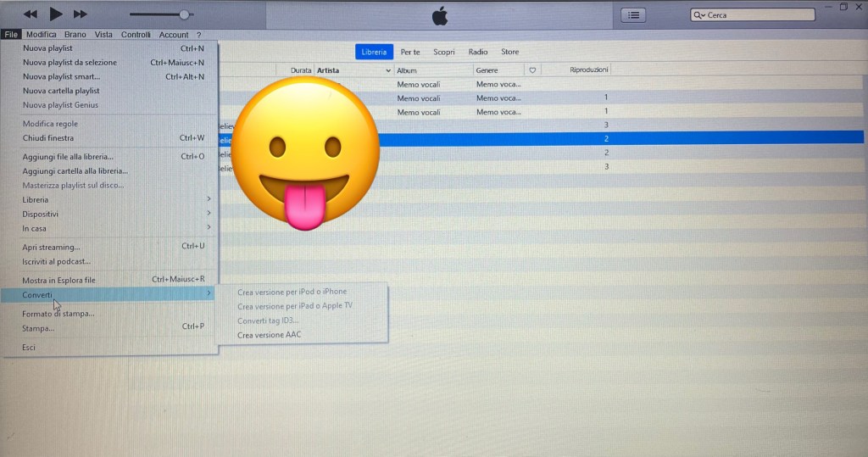Type in the Cerca search field

pos(759,15)
